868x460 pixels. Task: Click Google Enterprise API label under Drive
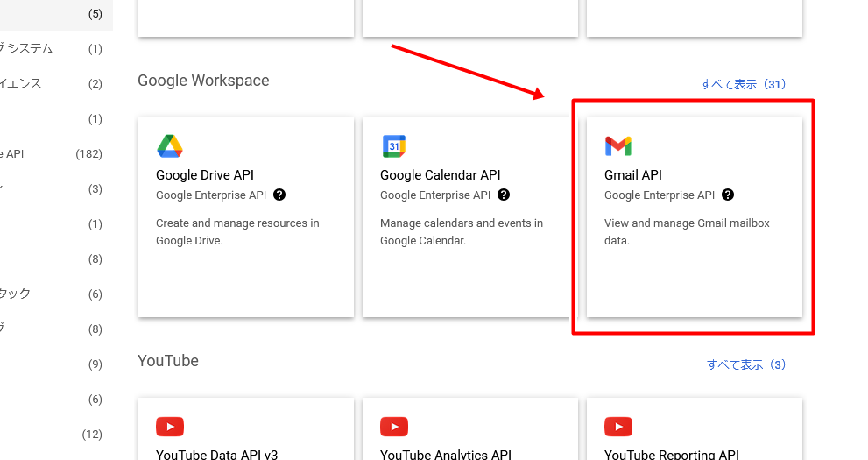[211, 195]
